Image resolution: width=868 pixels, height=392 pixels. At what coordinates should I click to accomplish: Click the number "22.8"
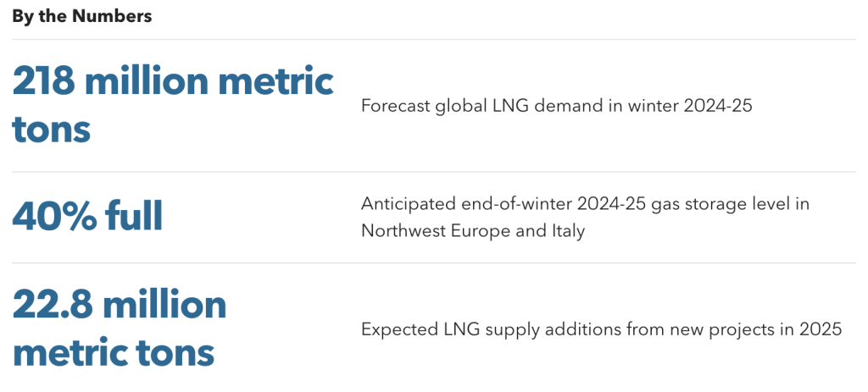[53, 305]
